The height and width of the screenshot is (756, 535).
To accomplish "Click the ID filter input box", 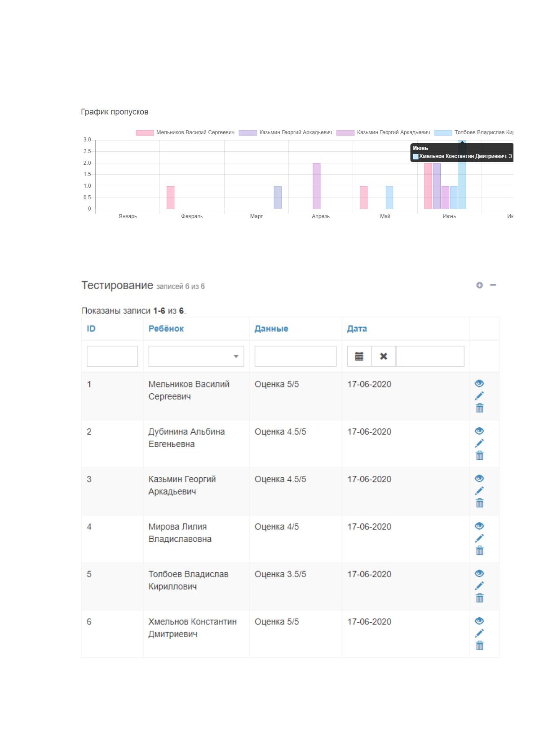I will [x=112, y=356].
